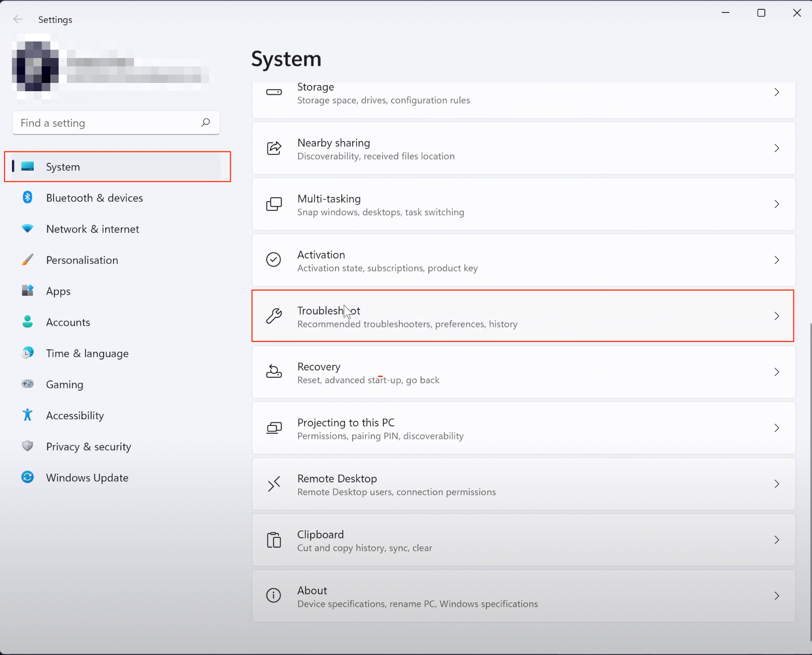Open the Accounts settings page
812x655 pixels.
point(68,322)
